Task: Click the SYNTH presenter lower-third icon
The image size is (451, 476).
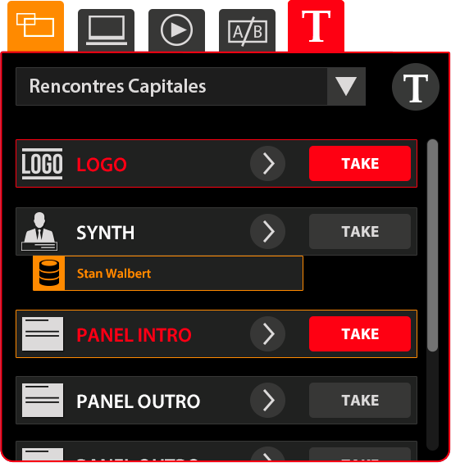Action: click(x=39, y=231)
